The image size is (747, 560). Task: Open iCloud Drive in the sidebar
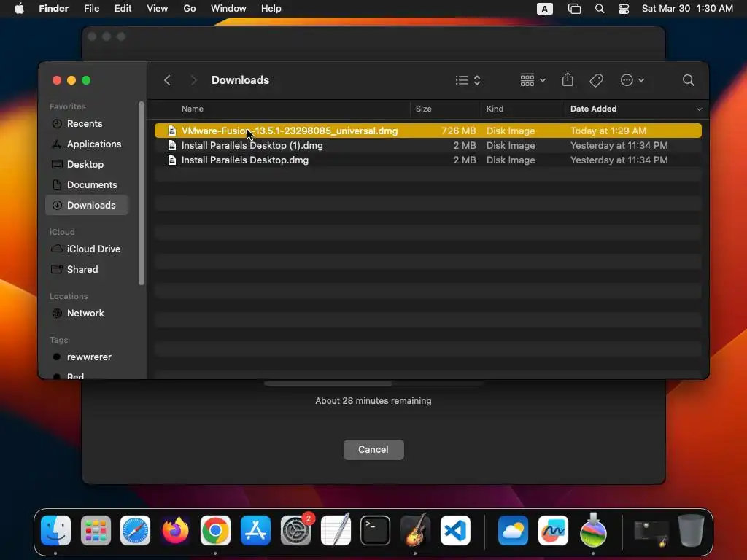click(x=93, y=249)
